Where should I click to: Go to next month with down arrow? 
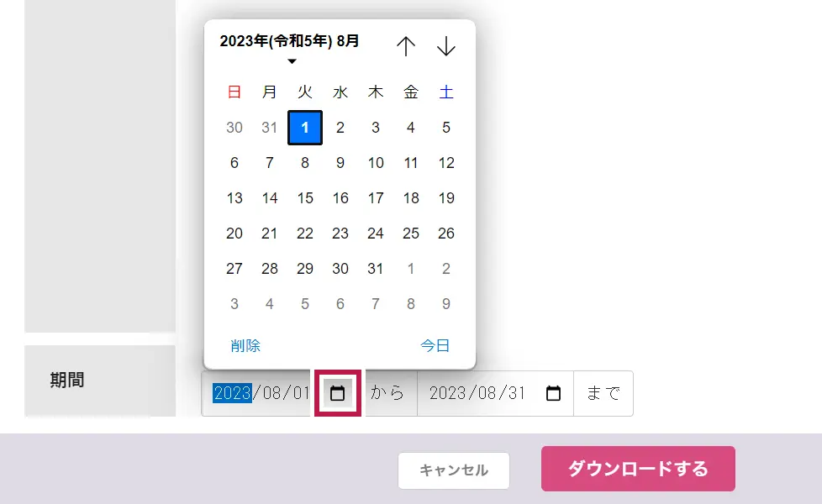pos(446,46)
